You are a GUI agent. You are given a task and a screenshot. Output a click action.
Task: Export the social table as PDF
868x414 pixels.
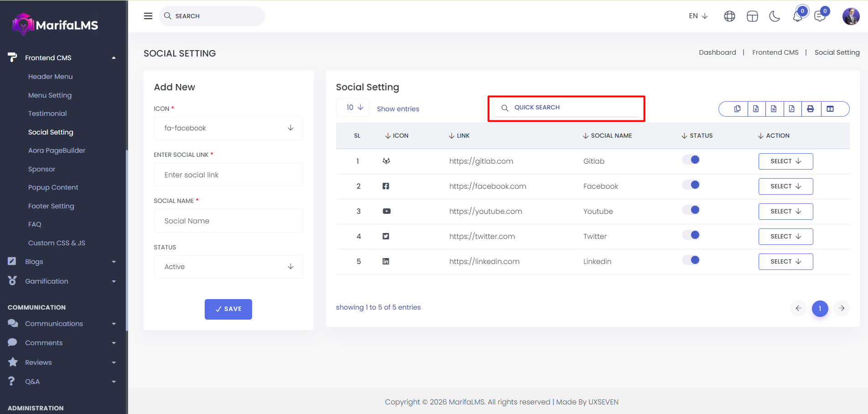pos(791,109)
